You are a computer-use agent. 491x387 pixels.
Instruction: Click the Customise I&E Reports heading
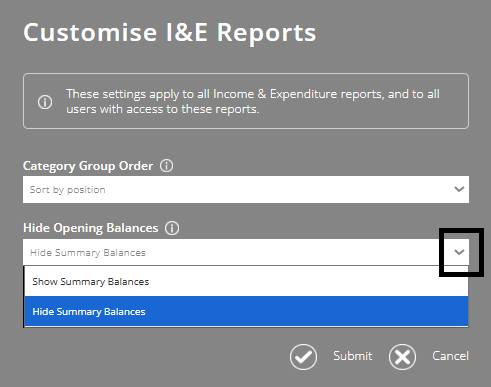click(x=170, y=33)
